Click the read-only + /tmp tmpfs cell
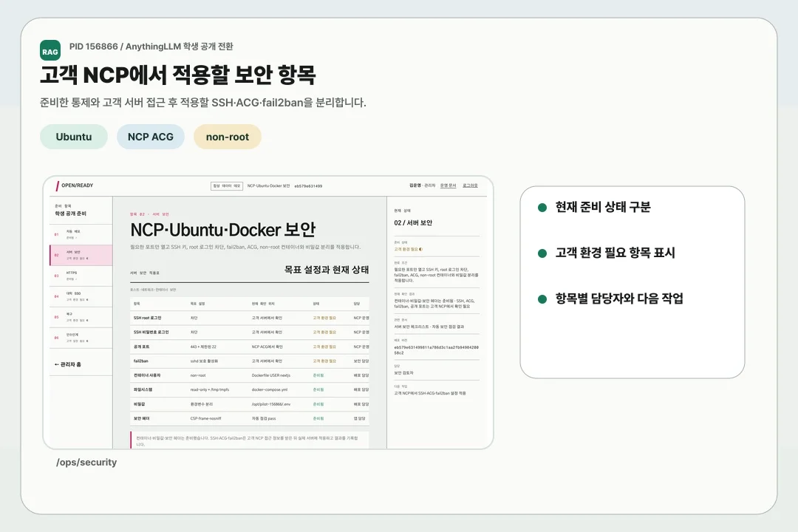798x532 pixels. 210,389
